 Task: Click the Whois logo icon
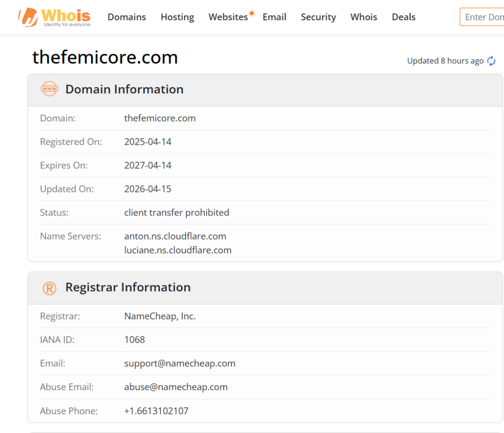pyautogui.click(x=54, y=17)
